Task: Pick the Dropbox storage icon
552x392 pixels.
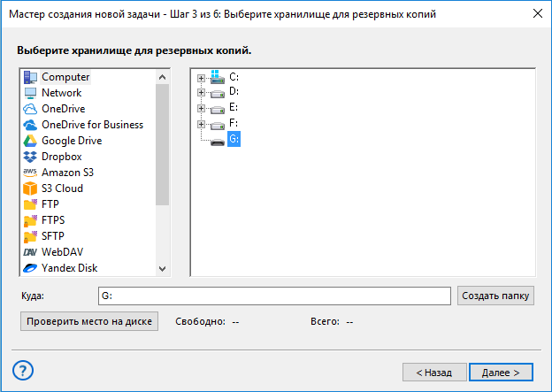Action: 31,157
